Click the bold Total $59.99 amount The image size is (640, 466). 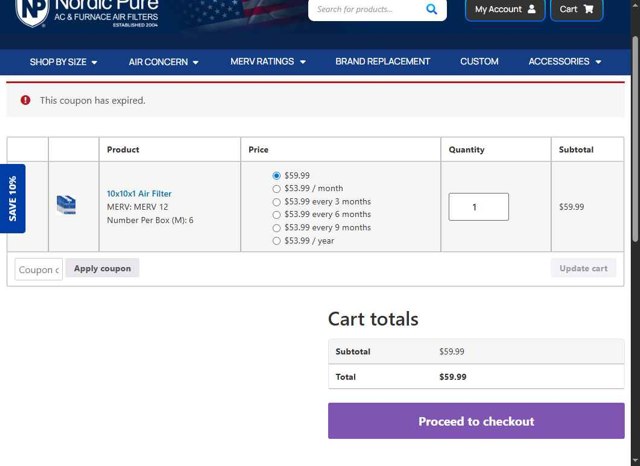pos(453,377)
